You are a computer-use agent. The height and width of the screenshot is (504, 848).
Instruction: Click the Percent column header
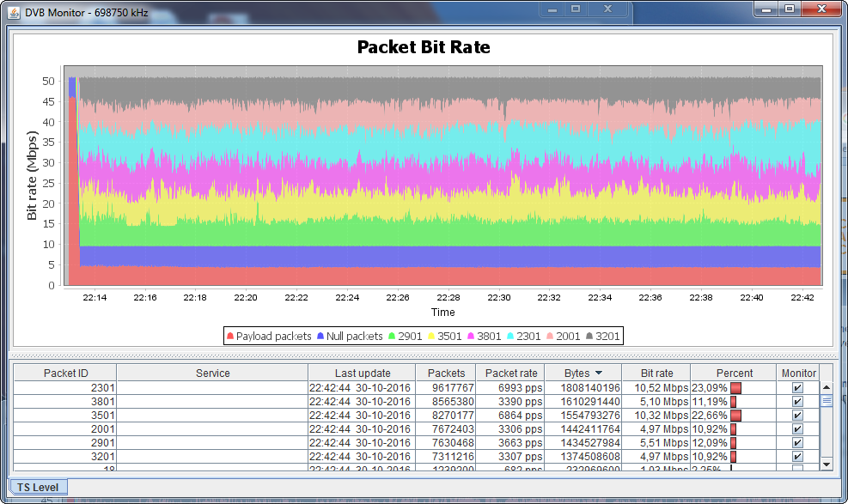[x=735, y=373]
